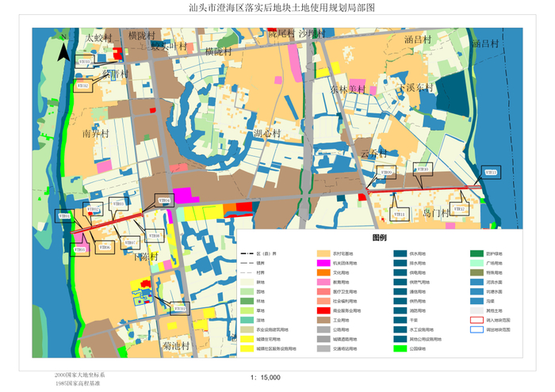Click the 工业用地 brown legend swatch
555x392 pixels.
click(323, 320)
